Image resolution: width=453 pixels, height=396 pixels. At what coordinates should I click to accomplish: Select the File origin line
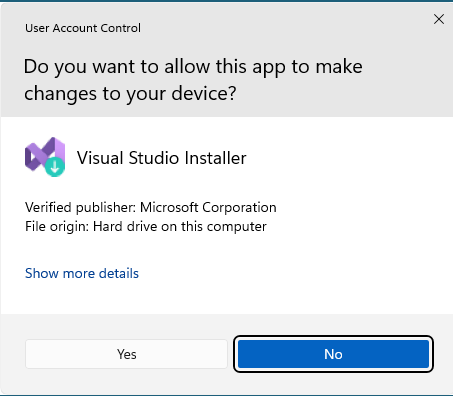click(x=146, y=227)
